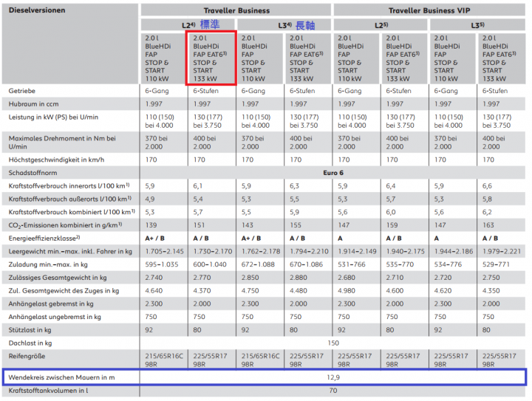This screenshot has width=532, height=401.
Task: Click the 12,9 turning circle value
Action: click(x=333, y=377)
